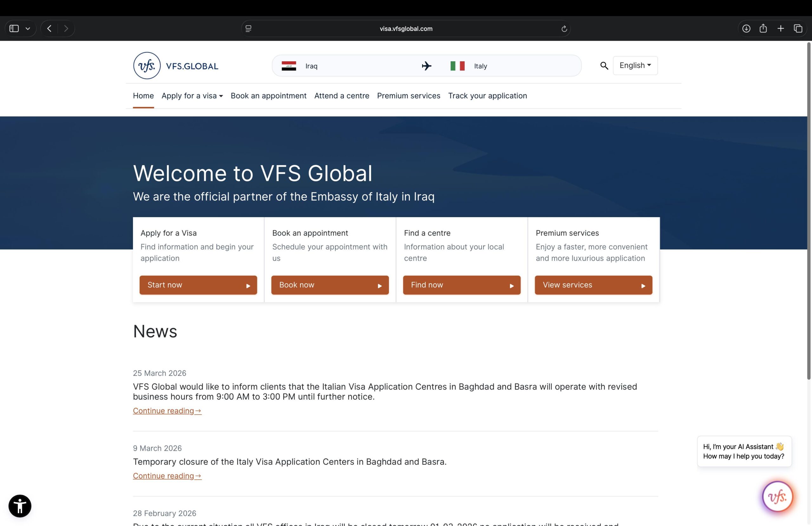Go back with the browser back arrow
Image resolution: width=812 pixels, height=526 pixels.
click(x=49, y=28)
